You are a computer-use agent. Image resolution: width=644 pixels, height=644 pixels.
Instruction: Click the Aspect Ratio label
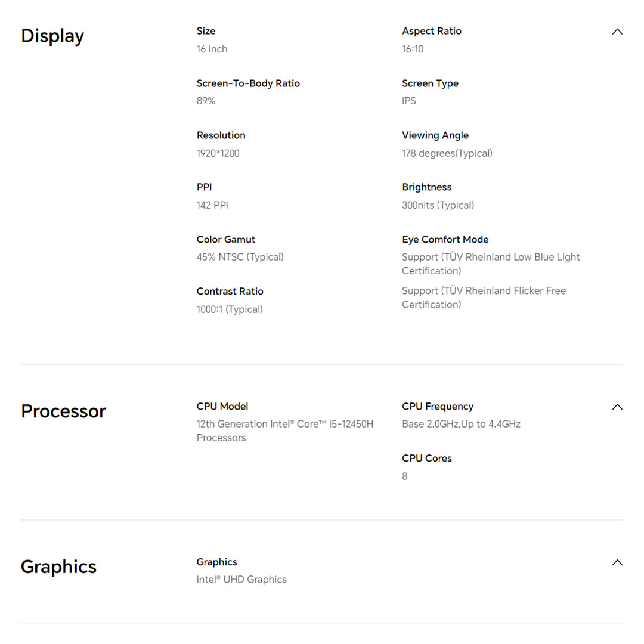(432, 31)
